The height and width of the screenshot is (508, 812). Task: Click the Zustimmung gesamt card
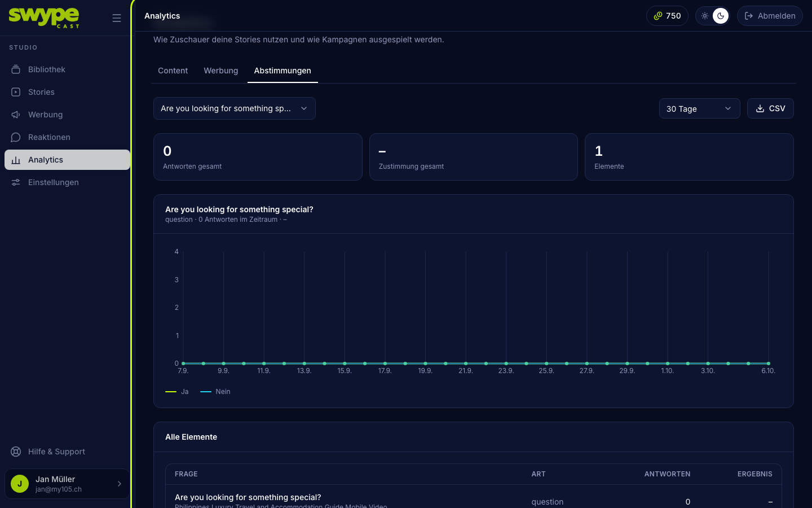click(474, 157)
